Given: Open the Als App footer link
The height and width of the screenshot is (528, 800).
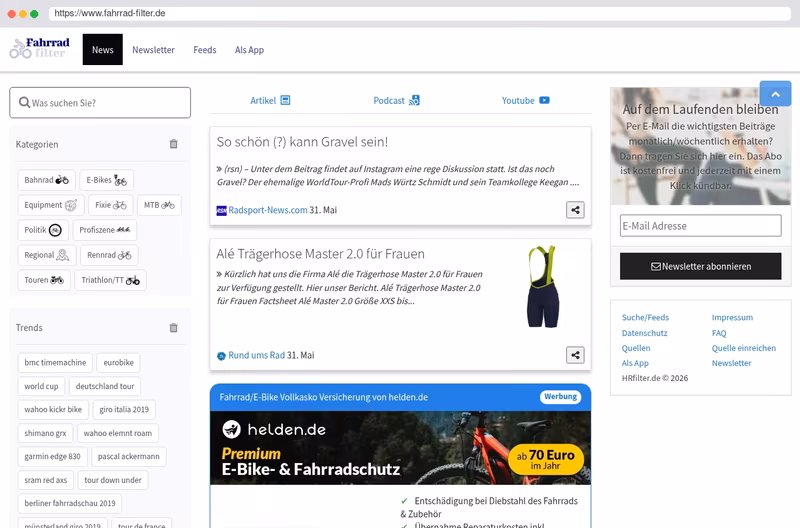Looking at the screenshot, I should click(635, 363).
